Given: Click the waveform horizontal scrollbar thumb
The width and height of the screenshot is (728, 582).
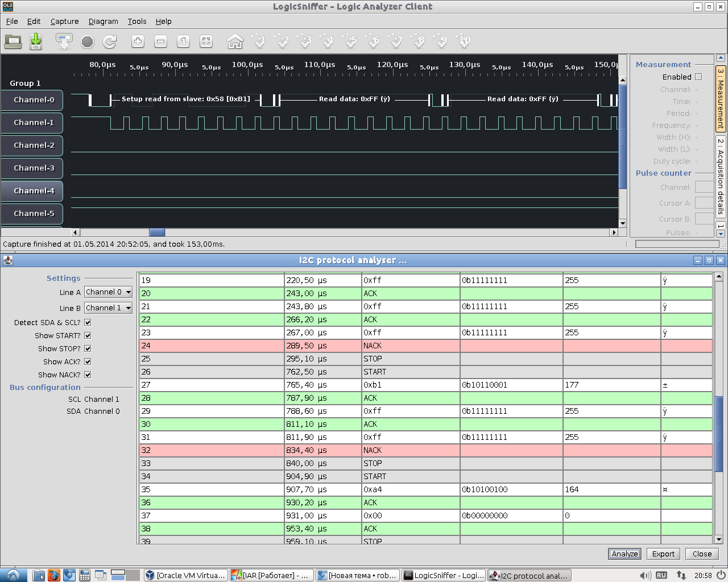Looking at the screenshot, I should [x=157, y=232].
